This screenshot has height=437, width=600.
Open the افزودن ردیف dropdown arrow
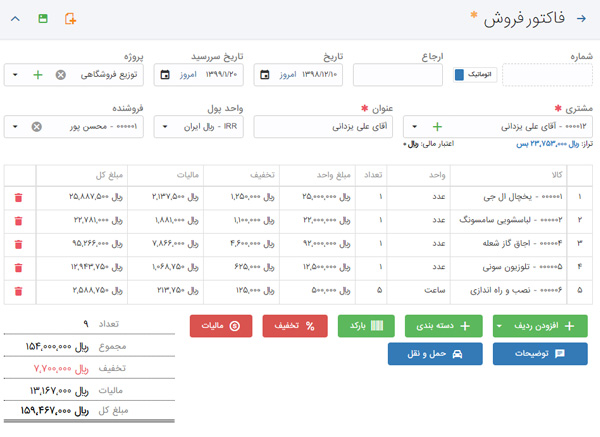click(497, 326)
